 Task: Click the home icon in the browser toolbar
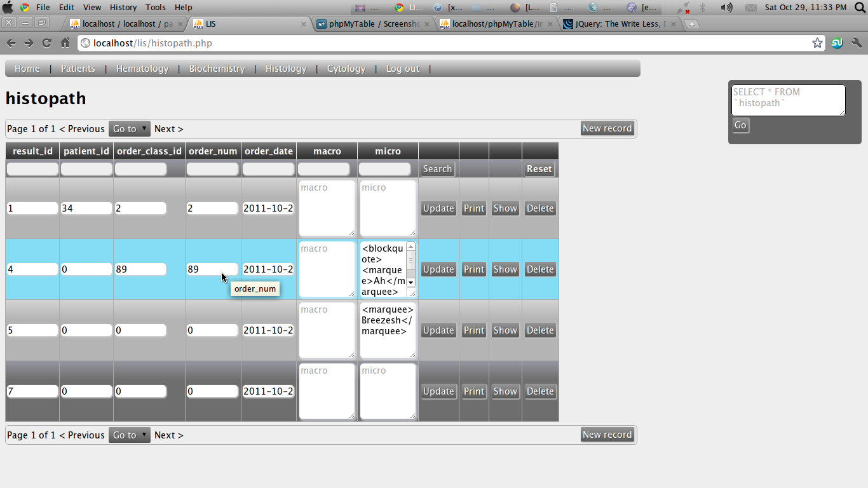tap(65, 43)
